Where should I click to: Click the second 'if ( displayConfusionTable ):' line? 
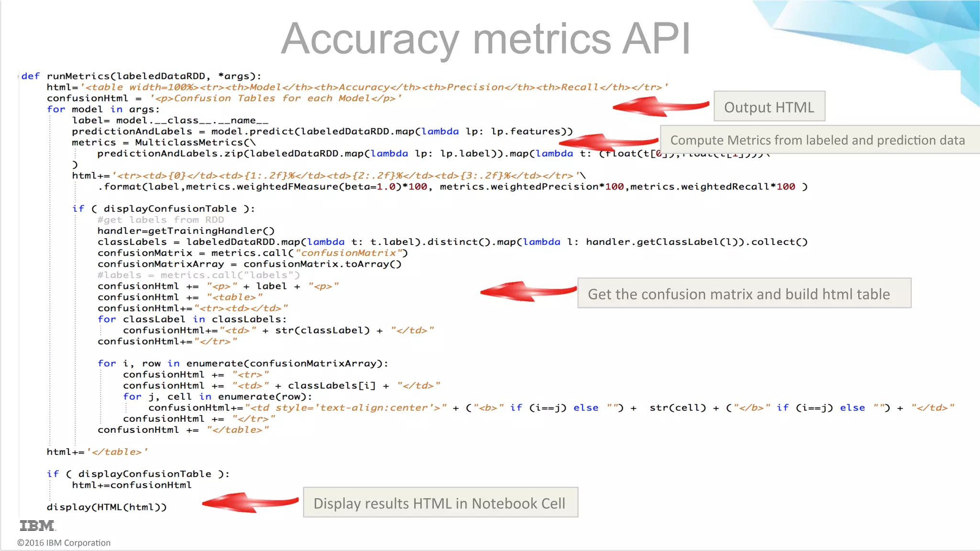pos(138,474)
